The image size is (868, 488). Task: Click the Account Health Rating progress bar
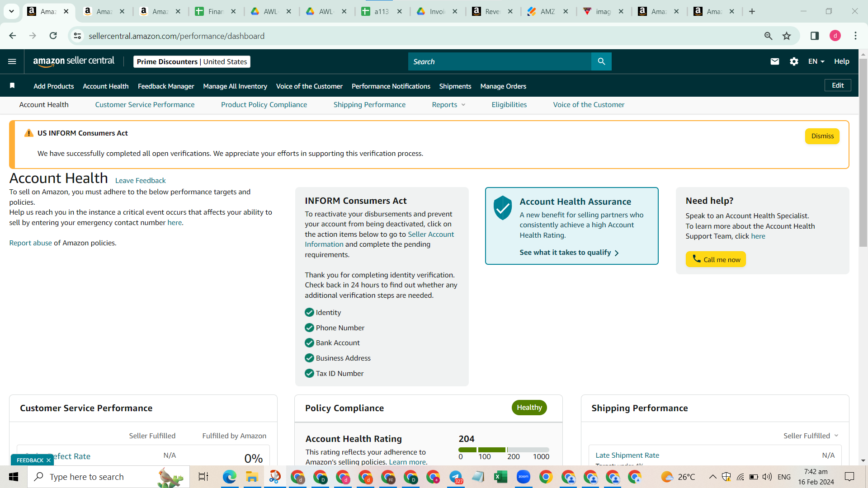tap(504, 450)
